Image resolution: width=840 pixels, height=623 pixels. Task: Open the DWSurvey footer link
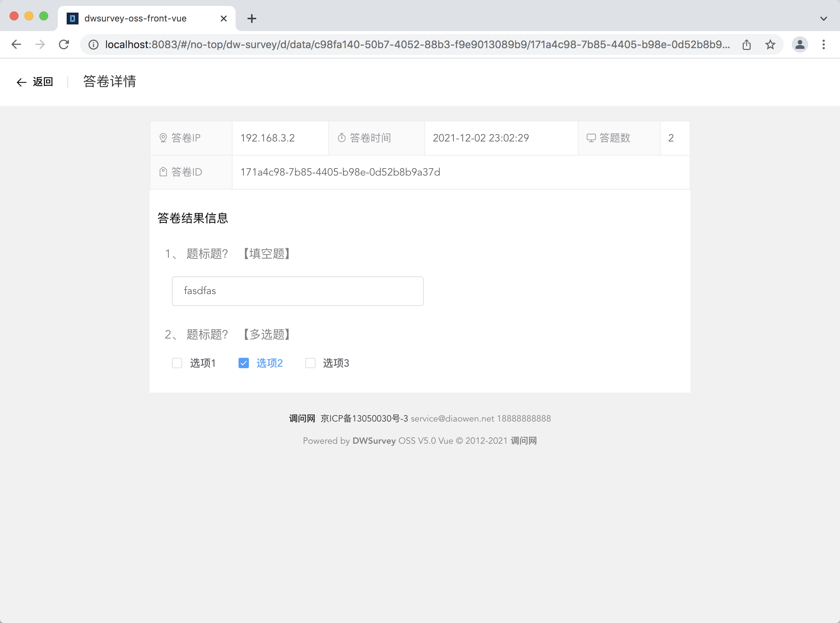click(374, 440)
